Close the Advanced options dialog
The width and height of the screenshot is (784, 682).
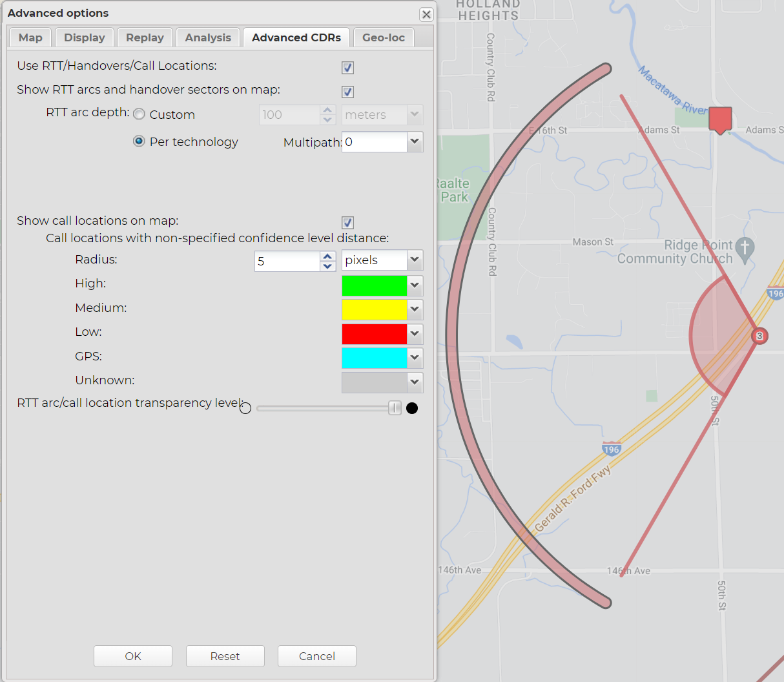(426, 14)
